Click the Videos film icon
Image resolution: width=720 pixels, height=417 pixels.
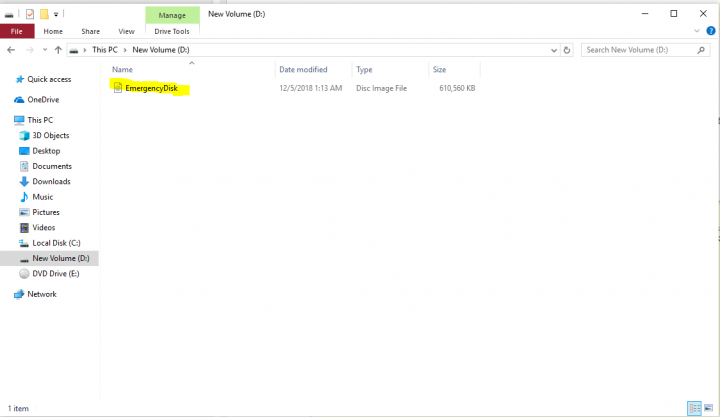point(24,227)
